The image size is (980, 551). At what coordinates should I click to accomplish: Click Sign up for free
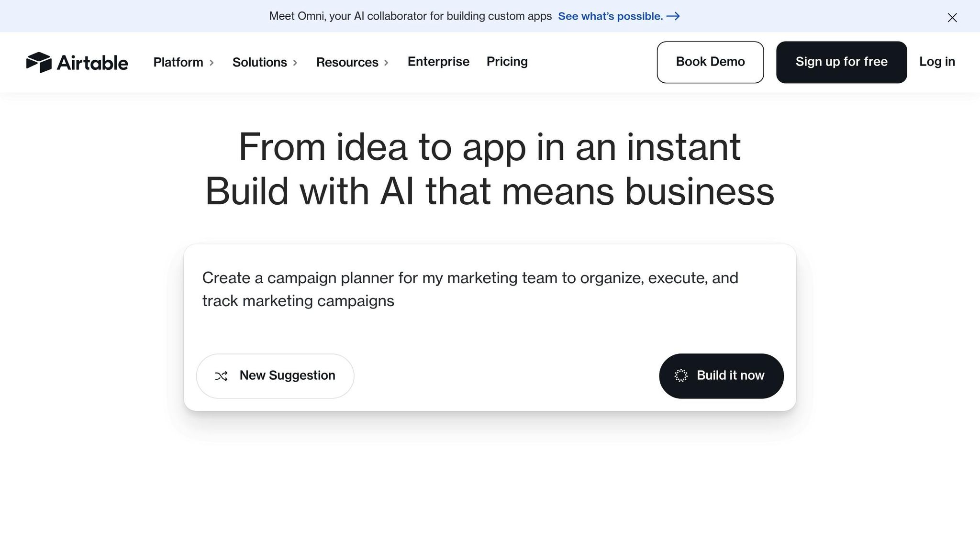[841, 62]
